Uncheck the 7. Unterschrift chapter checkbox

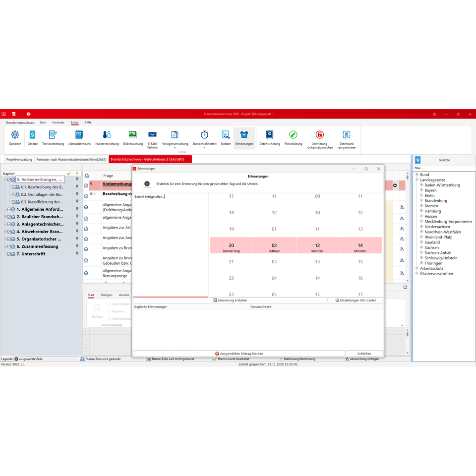9,254
